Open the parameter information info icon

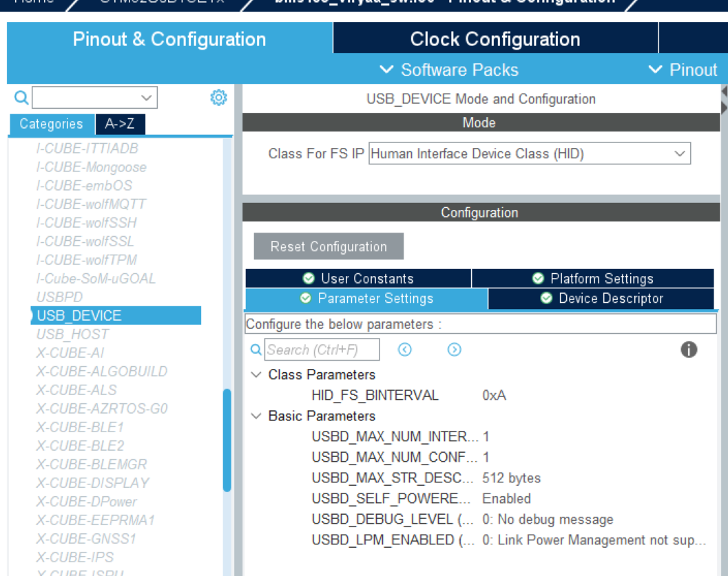pyautogui.click(x=688, y=350)
